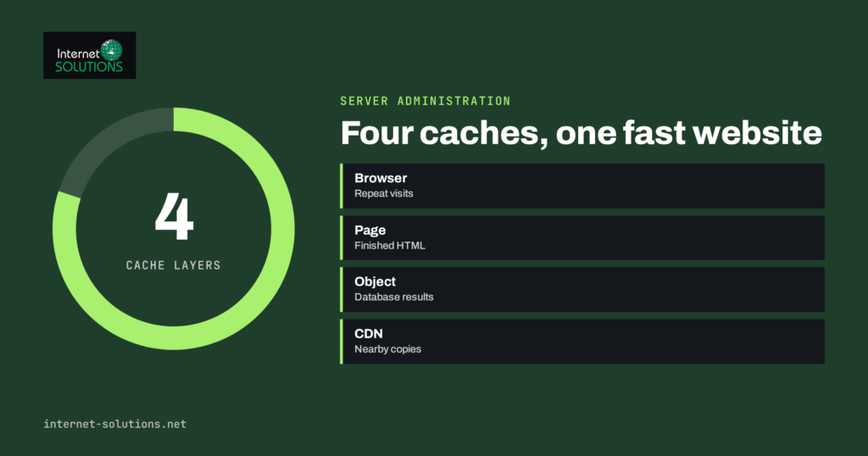Select the Object cache card
Image resolution: width=868 pixels, height=456 pixels.
click(x=582, y=289)
